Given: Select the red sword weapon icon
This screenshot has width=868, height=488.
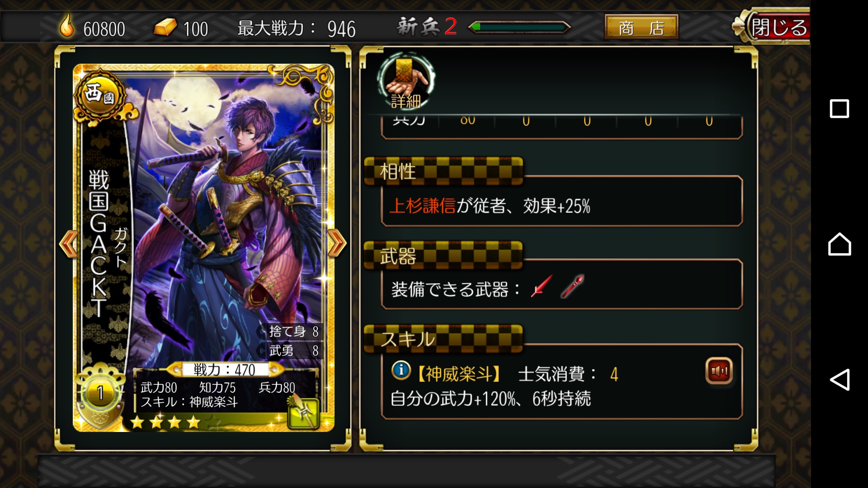Looking at the screenshot, I should tap(541, 286).
